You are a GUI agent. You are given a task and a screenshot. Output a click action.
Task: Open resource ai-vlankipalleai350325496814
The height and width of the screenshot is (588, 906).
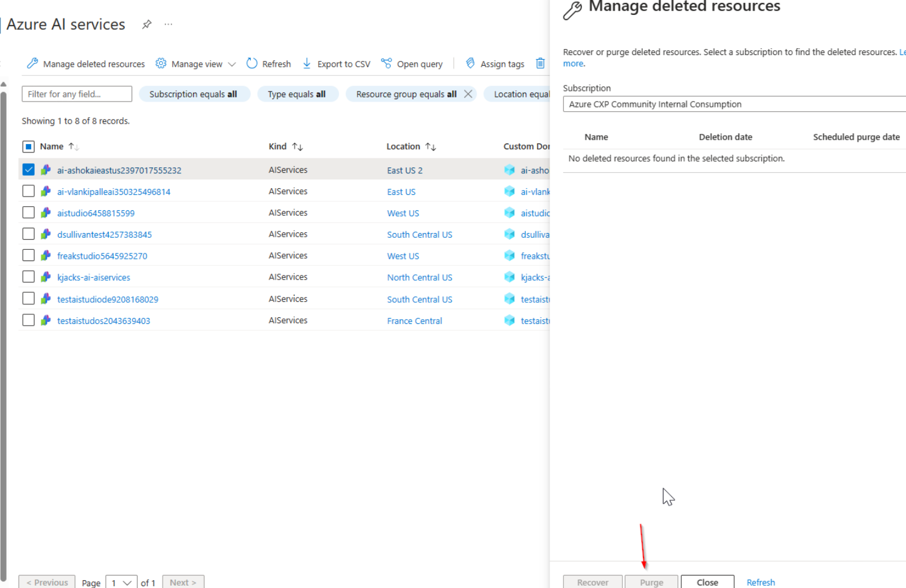point(114,192)
